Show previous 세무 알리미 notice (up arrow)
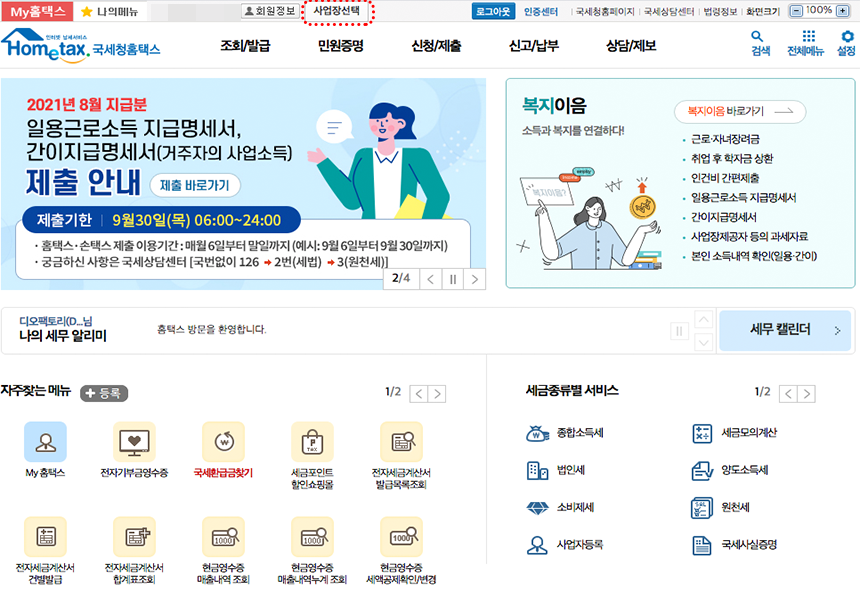The width and height of the screenshot is (860, 614). point(704,319)
